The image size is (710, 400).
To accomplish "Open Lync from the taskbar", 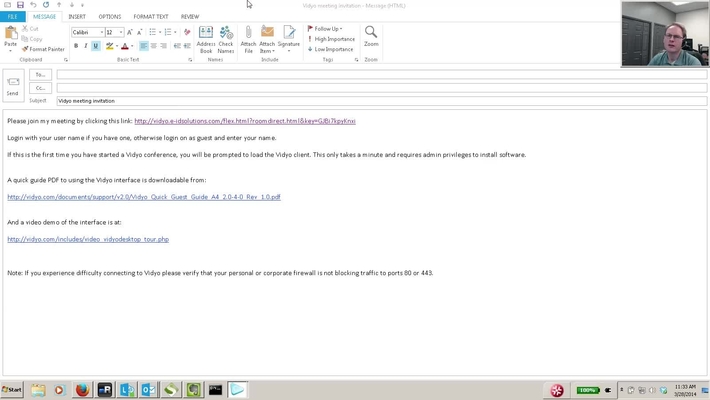I will click(x=127, y=390).
